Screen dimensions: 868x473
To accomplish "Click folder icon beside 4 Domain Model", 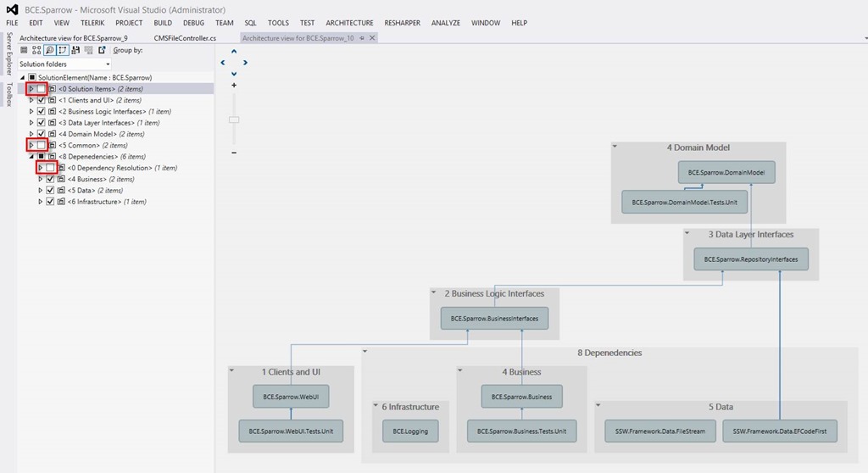I will (x=52, y=134).
